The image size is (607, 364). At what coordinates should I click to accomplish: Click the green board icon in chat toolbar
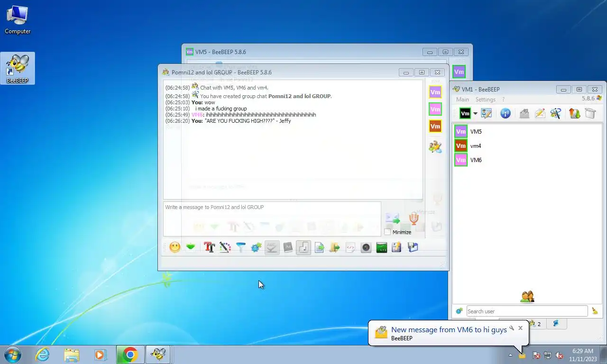coord(381,247)
